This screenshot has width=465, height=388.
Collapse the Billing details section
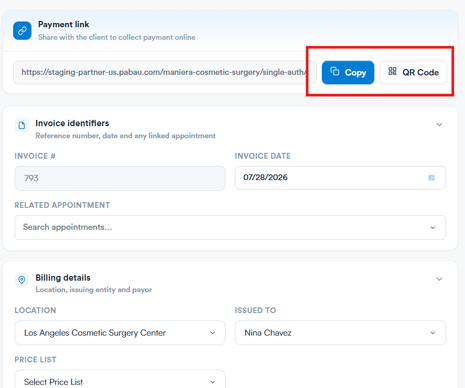439,279
